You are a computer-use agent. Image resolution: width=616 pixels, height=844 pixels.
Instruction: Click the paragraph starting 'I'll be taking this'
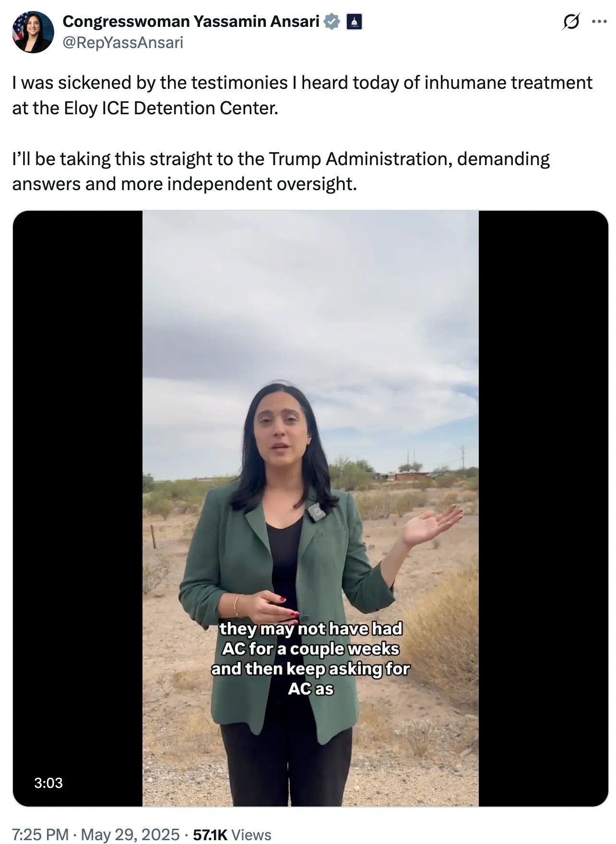coord(281,171)
